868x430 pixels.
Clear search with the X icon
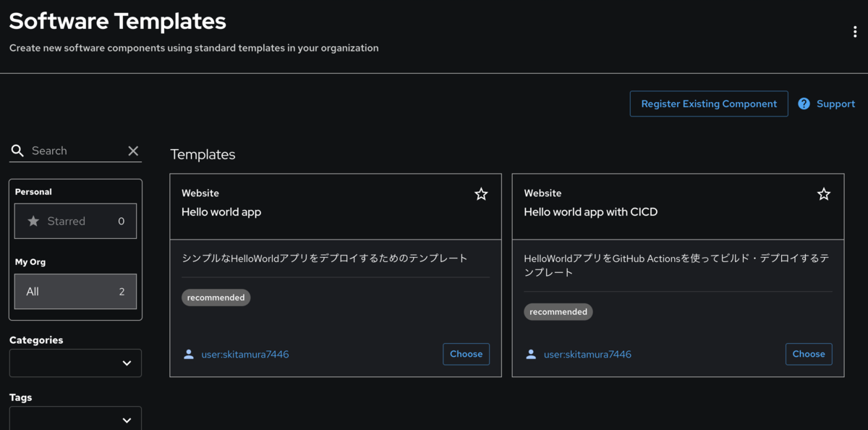133,151
